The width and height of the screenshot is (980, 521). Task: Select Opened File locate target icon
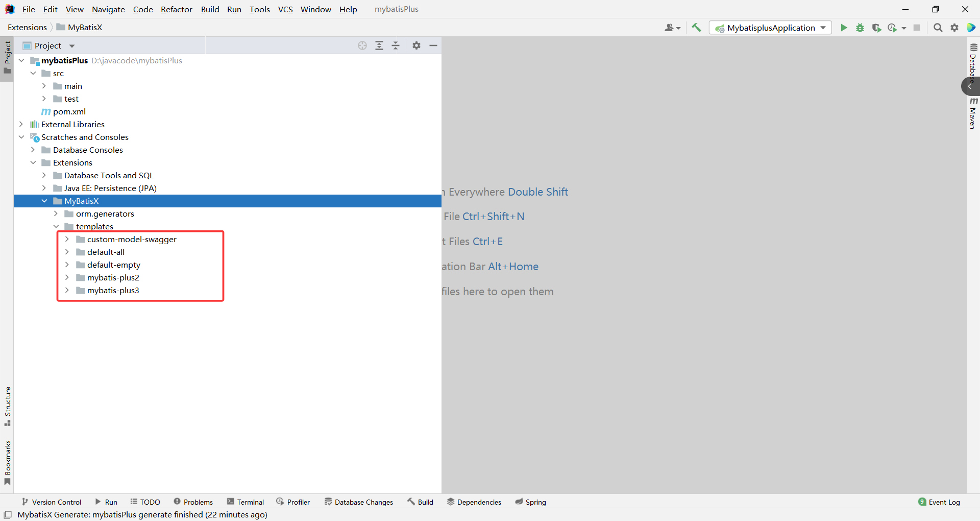click(362, 45)
